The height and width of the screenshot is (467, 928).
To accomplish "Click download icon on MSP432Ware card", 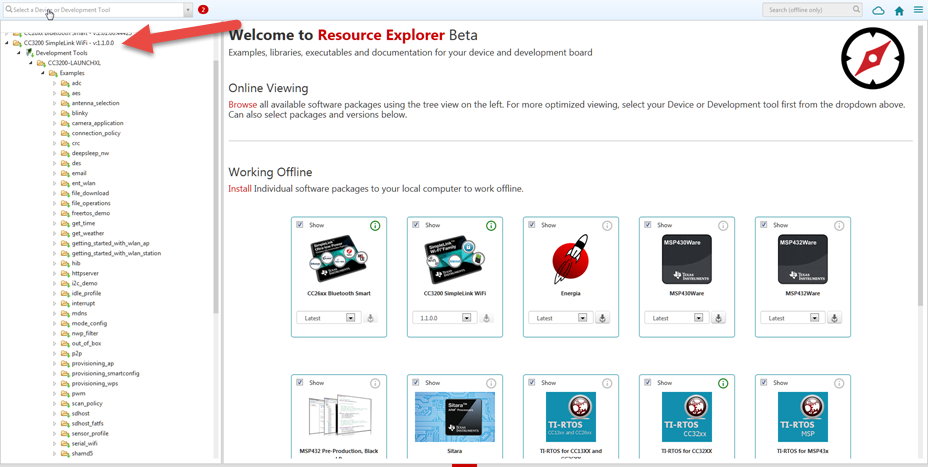I will [x=834, y=318].
